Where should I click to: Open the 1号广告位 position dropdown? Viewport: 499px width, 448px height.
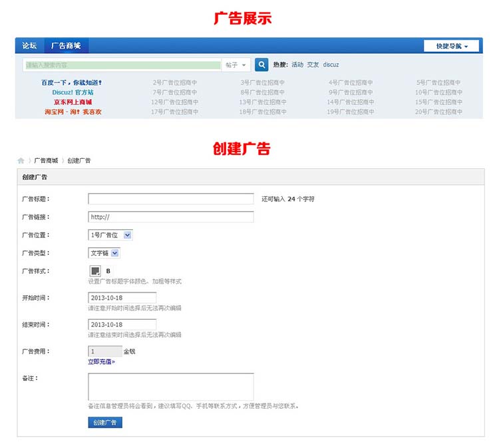pyautogui.click(x=110, y=235)
